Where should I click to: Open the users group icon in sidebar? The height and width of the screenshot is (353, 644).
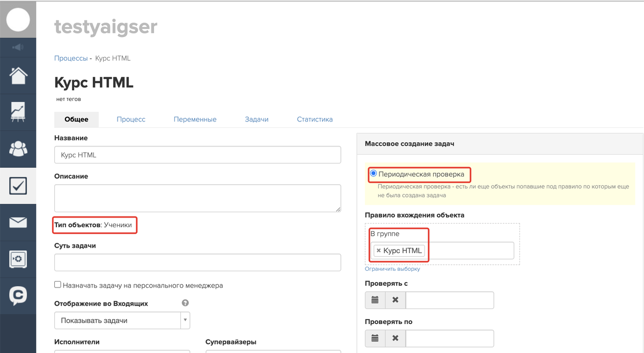coord(18,148)
